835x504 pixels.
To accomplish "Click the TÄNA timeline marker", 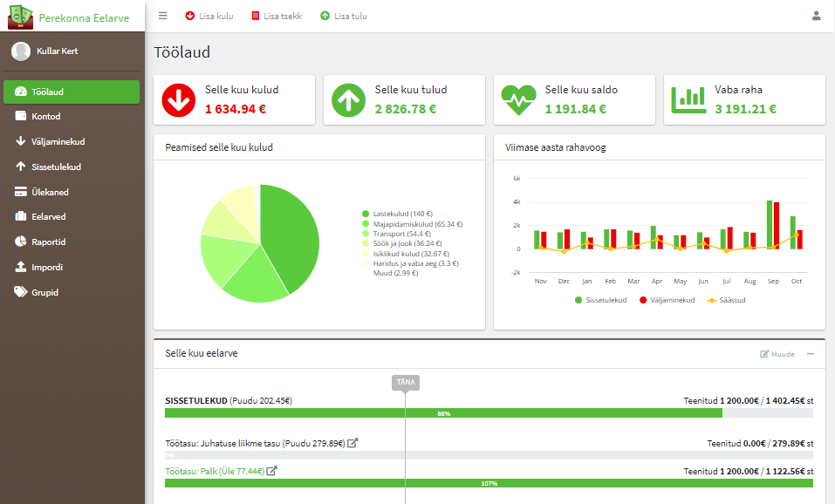I will pyautogui.click(x=406, y=382).
